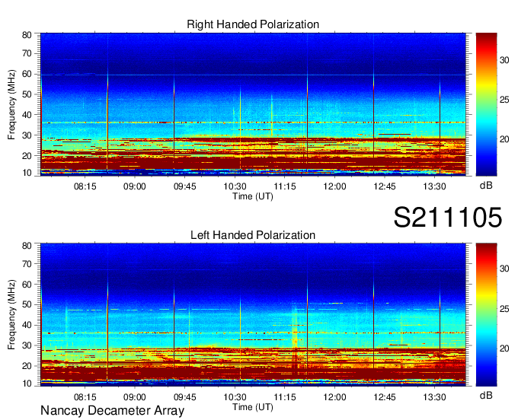Click 20 MHz tick on Left Handed axis

[x=27, y=366]
